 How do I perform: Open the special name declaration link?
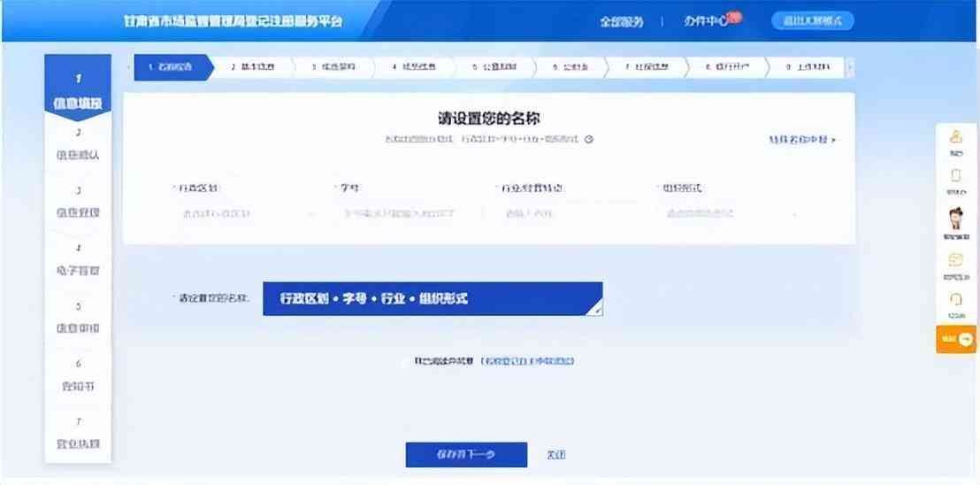point(802,140)
